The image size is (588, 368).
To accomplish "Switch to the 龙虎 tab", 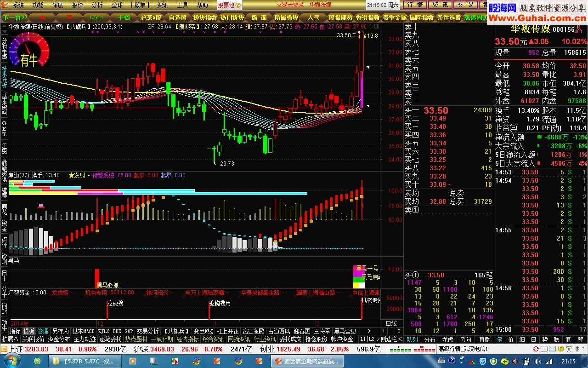I will [447, 339].
